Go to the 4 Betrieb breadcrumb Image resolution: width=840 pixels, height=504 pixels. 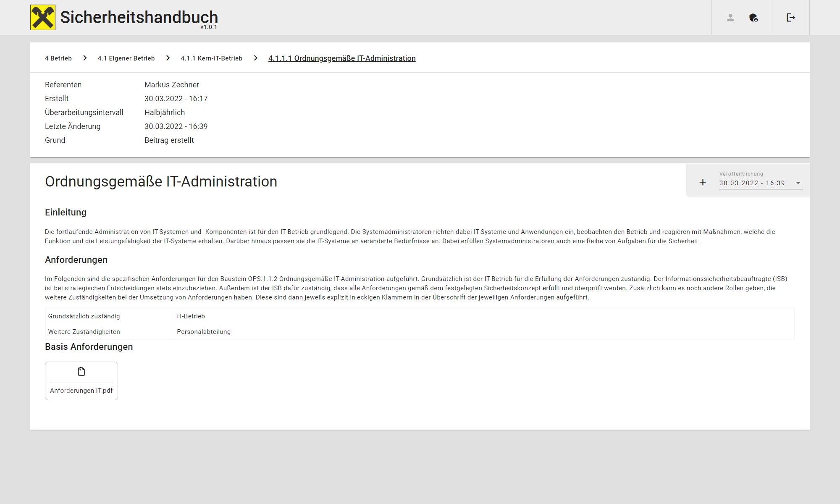point(58,58)
